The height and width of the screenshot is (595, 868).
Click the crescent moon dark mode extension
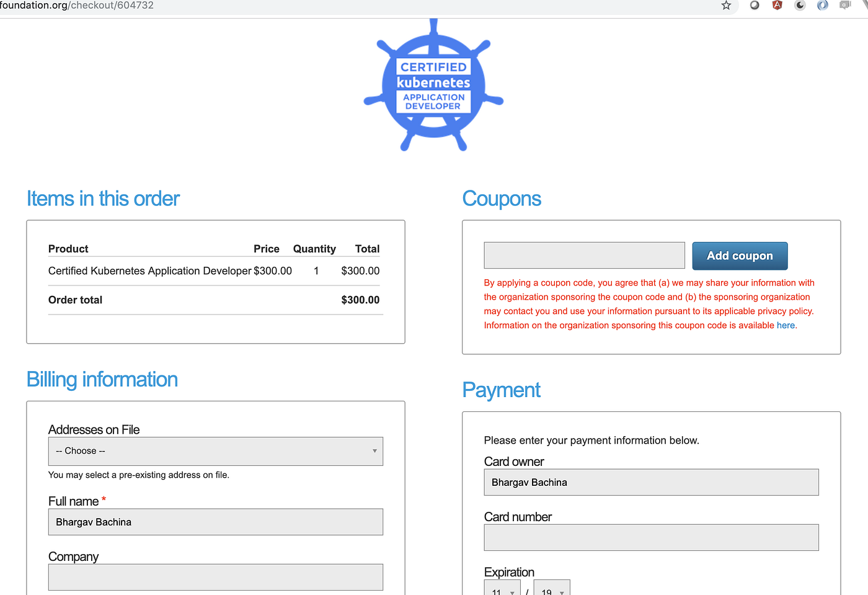point(800,5)
